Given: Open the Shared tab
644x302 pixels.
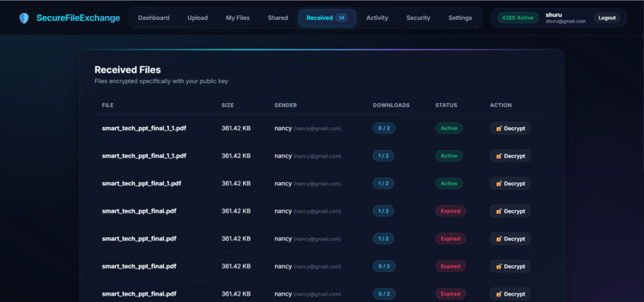Looking at the screenshot, I should [x=277, y=18].
